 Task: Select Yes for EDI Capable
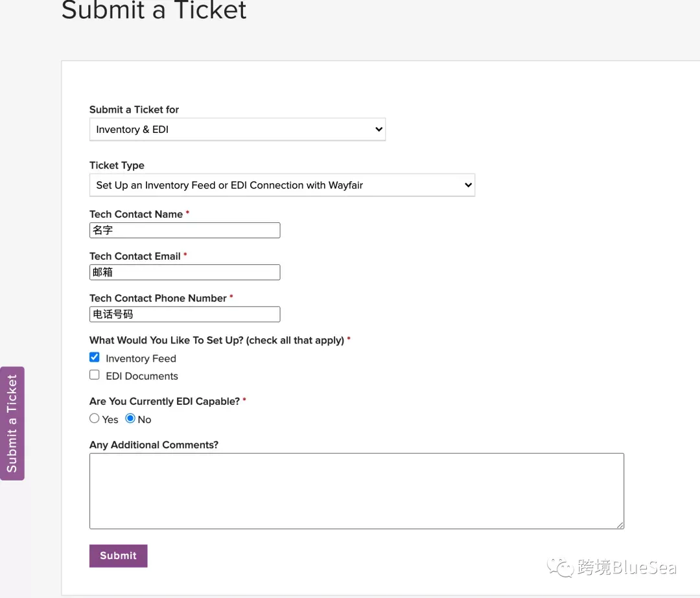(94, 419)
